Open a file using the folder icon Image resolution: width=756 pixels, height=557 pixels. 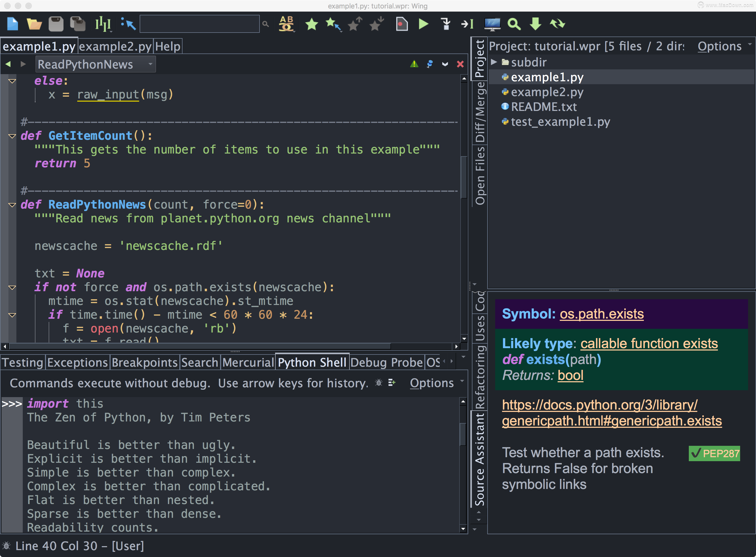point(34,24)
